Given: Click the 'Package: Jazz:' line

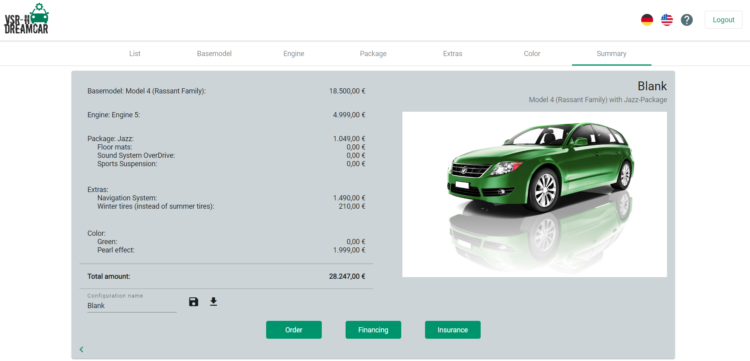Looking at the screenshot, I should point(110,139).
